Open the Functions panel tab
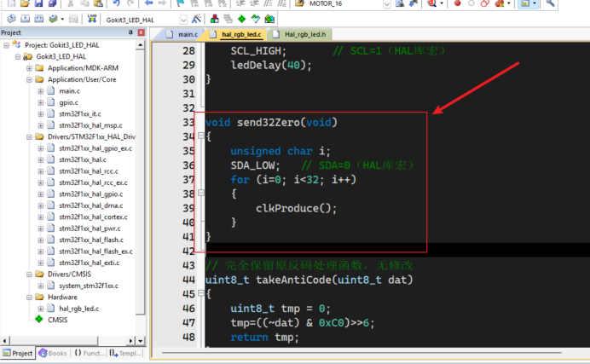The image size is (590, 364). [x=89, y=352]
